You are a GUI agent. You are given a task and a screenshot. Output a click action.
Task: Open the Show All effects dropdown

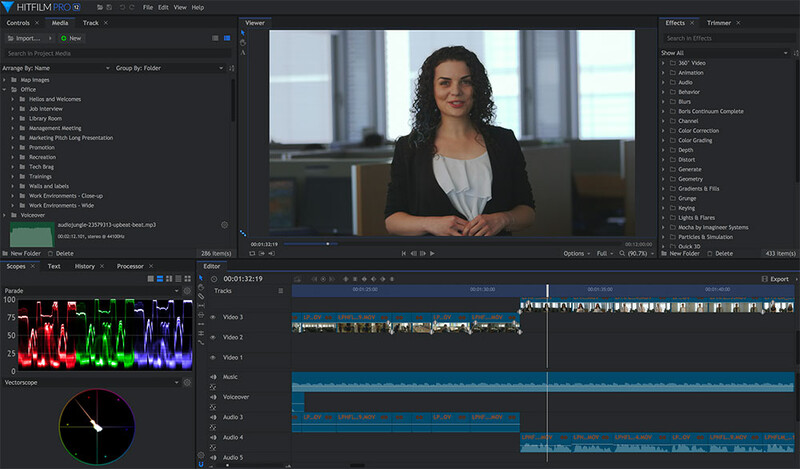coord(724,53)
